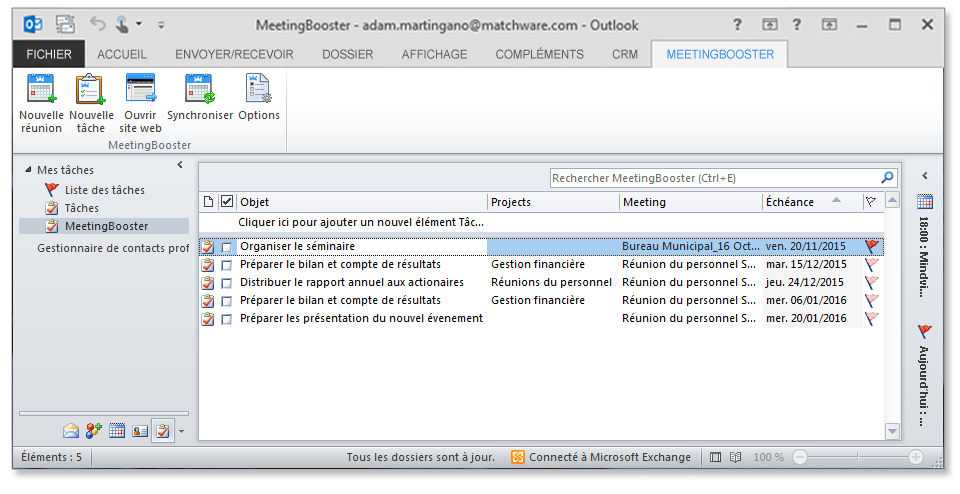Screen dimensions: 960x494
Task: Click the calendar icon in right peek bar
Action: click(x=924, y=201)
